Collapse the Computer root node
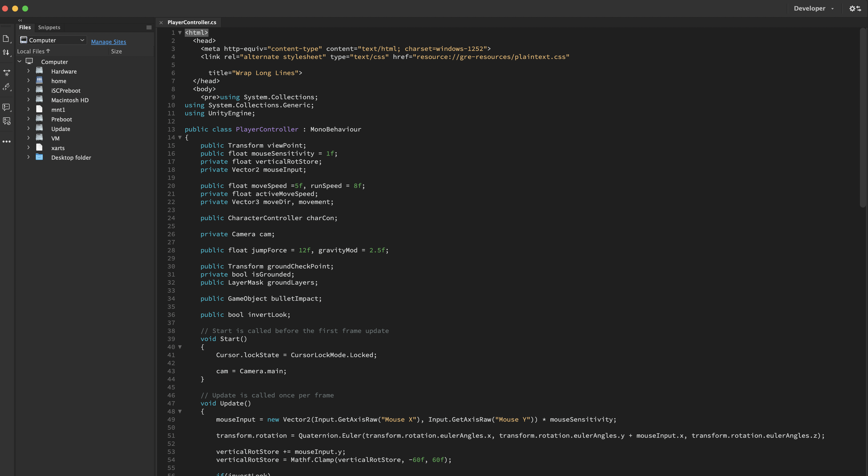 pyautogui.click(x=20, y=61)
